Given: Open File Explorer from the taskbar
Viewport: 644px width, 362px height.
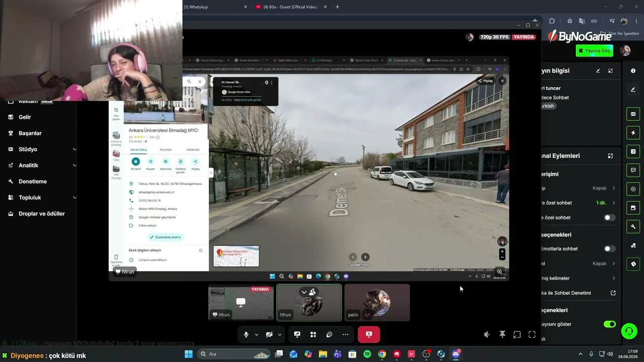Looking at the screenshot, I should (x=323, y=354).
